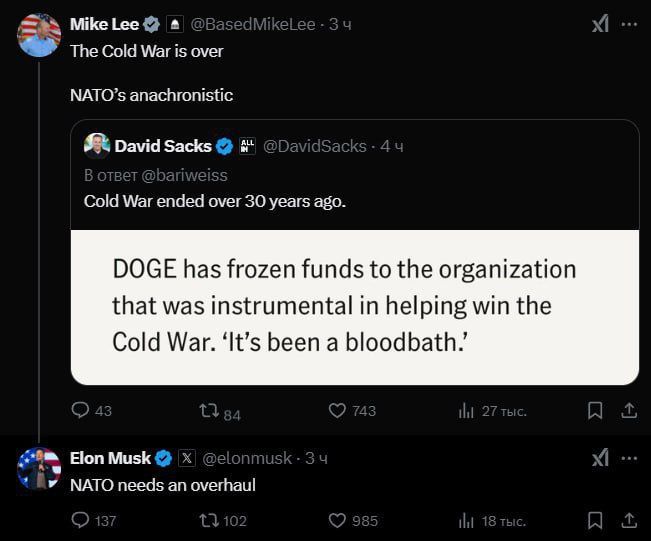651x541 pixels.
Task: Like Elon Musk's post
Action: [x=337, y=520]
